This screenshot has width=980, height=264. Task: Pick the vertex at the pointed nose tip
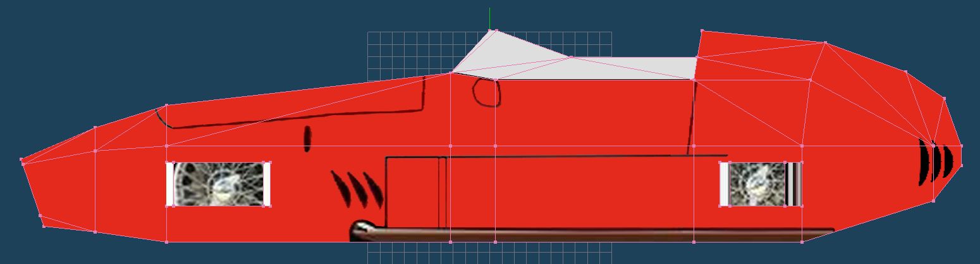(x=22, y=160)
